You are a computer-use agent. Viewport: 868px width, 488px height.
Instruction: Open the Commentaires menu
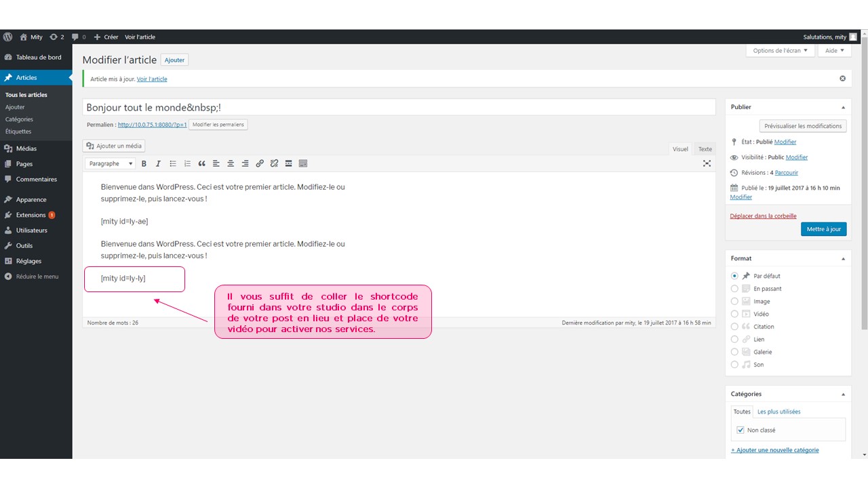click(36, 180)
